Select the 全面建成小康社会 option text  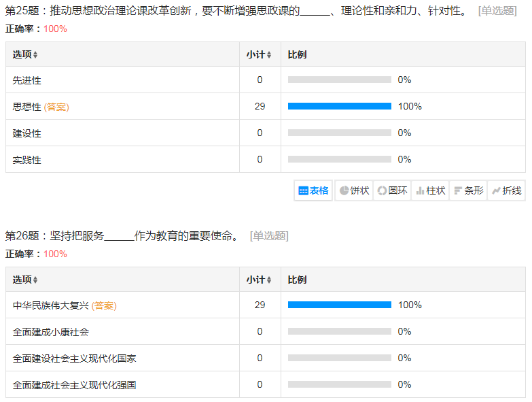click(51, 332)
